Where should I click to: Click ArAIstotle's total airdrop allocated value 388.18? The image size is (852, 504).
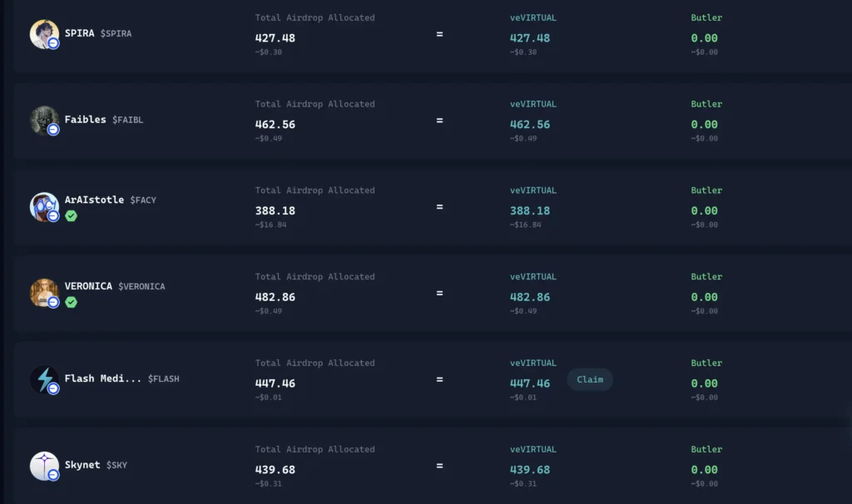[x=275, y=211]
